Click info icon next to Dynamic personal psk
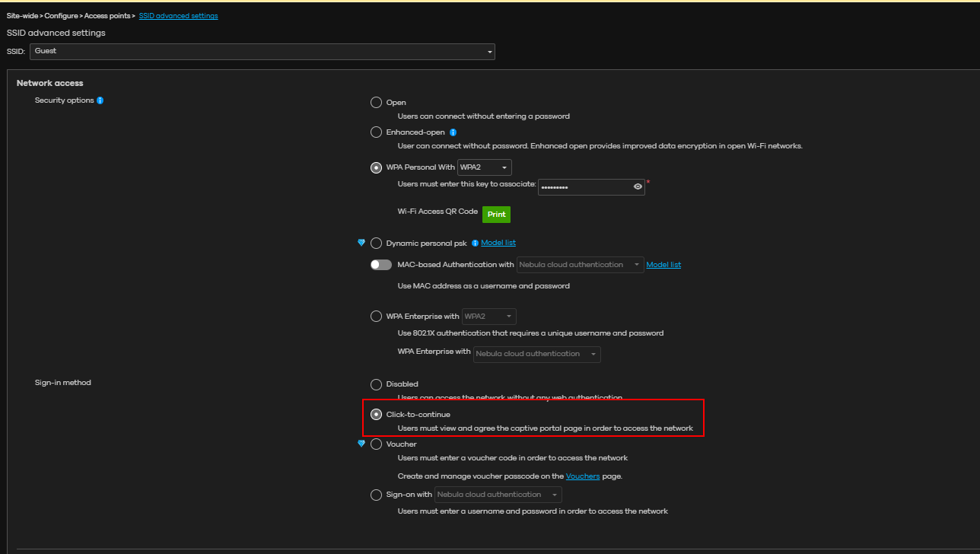This screenshot has height=554, width=980. pos(475,244)
